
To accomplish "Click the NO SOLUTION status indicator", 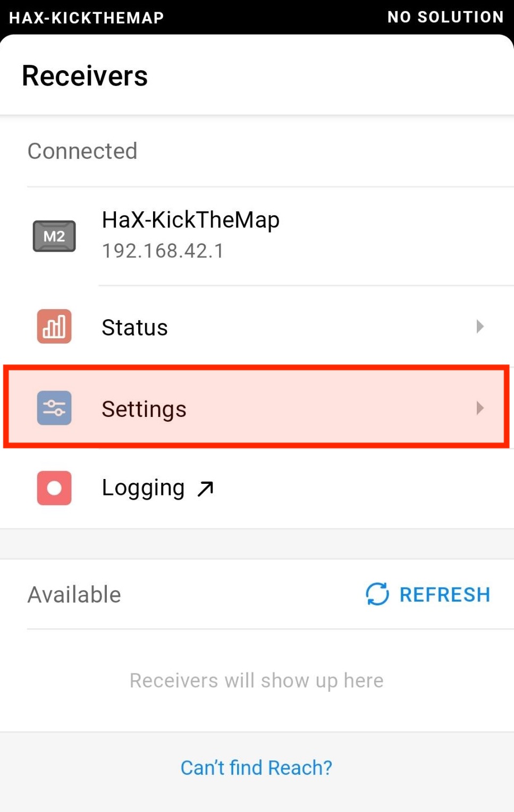I will (445, 16).
